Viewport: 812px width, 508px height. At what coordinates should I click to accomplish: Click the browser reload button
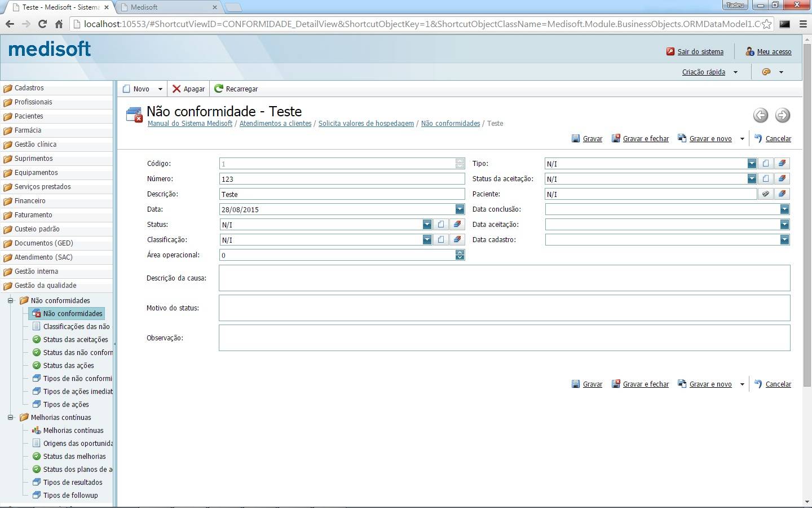coord(42,24)
